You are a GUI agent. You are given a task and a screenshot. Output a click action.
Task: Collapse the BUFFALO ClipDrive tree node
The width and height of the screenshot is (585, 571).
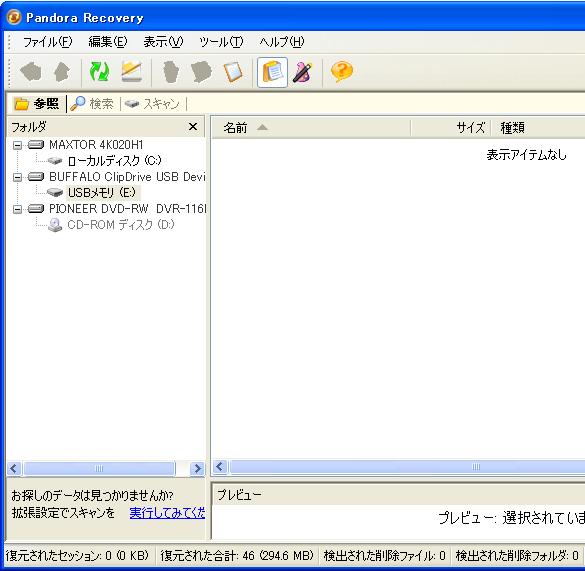pos(17,177)
